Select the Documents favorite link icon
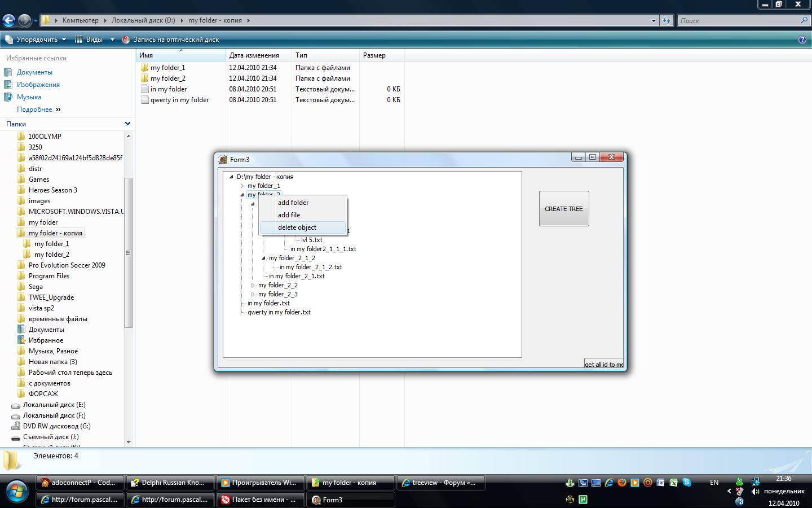The height and width of the screenshot is (508, 812). (x=8, y=72)
